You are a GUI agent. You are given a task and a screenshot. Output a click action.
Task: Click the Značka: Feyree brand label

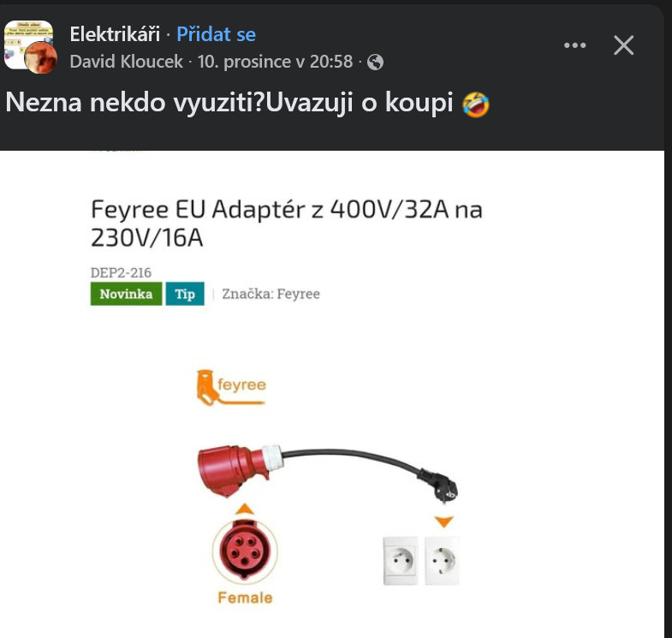[x=271, y=294]
